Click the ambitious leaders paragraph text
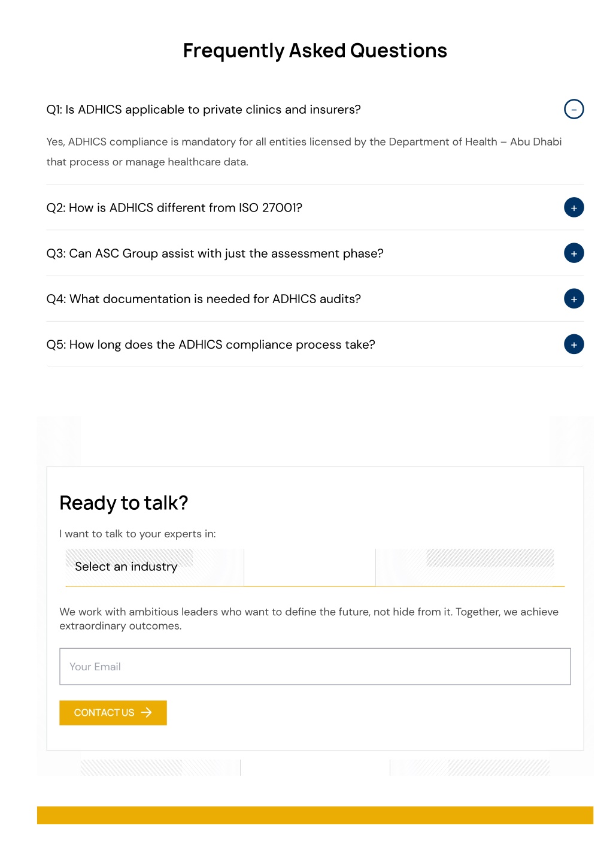The height and width of the screenshot is (868, 613). coord(309,619)
